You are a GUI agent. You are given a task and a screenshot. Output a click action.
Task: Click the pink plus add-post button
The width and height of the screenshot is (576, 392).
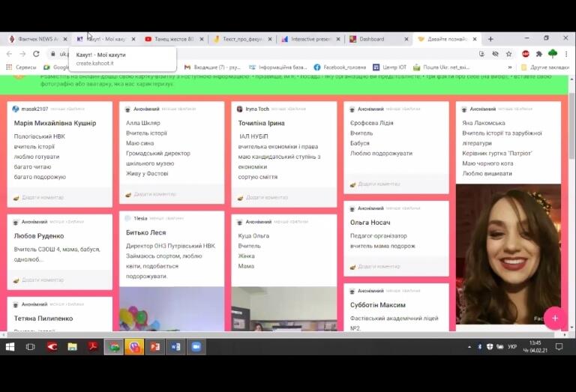(555, 319)
